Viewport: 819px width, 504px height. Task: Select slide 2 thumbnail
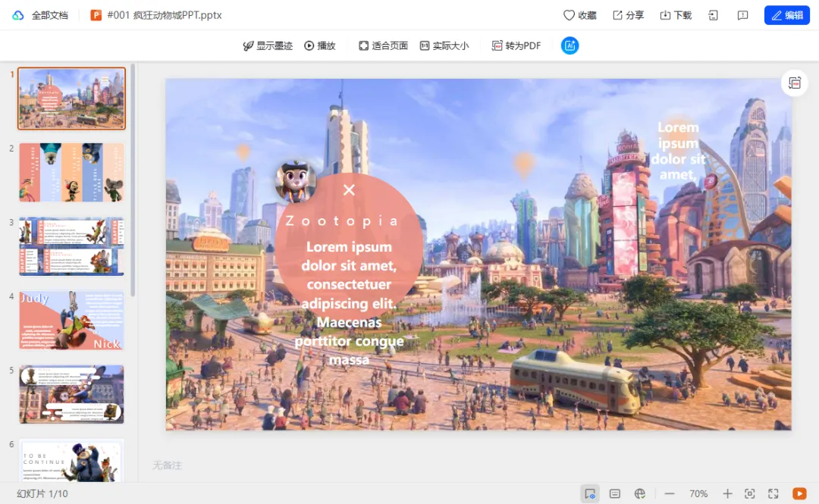(x=71, y=172)
